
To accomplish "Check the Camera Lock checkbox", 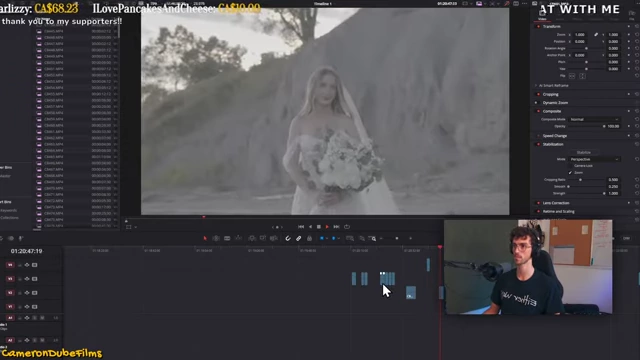I will click(571, 166).
